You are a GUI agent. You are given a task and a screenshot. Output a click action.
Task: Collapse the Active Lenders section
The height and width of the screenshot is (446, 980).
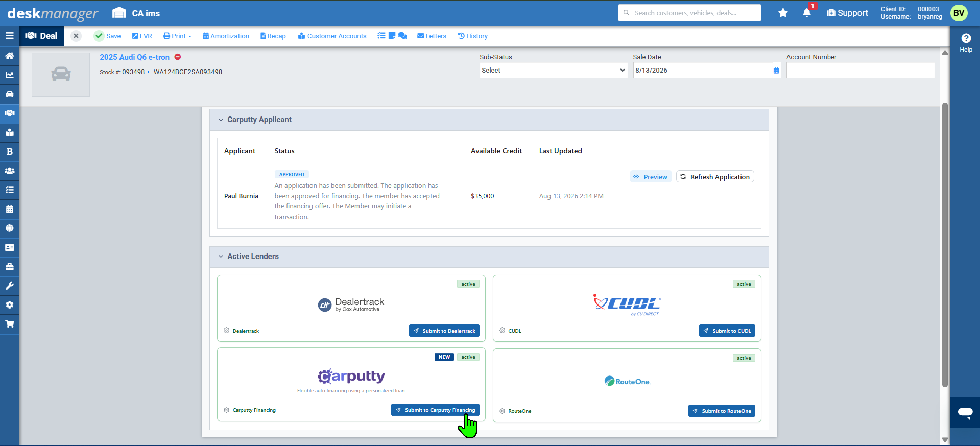[x=221, y=256]
